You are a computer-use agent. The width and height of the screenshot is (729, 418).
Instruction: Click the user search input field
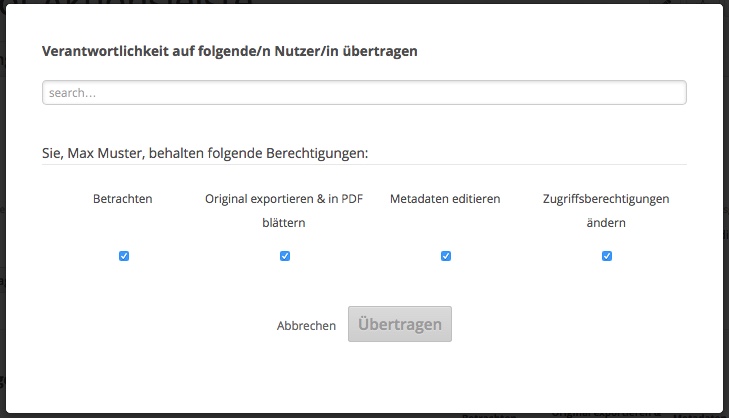tap(364, 92)
